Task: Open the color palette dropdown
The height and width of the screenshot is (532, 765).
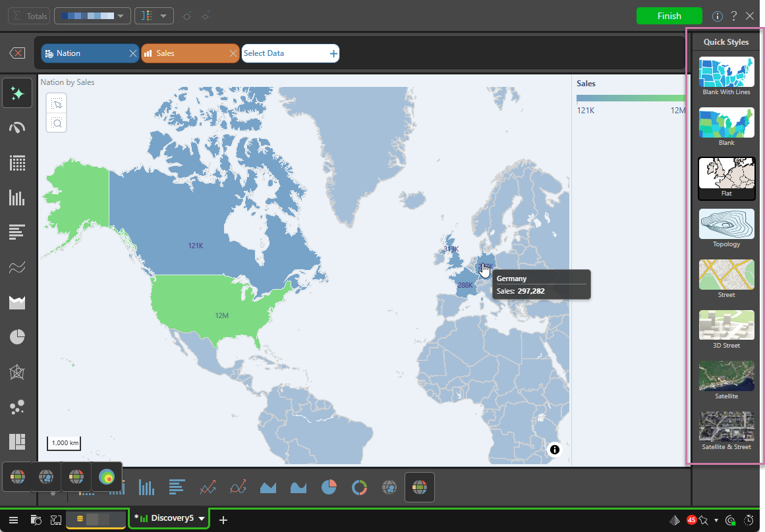Action: point(92,16)
